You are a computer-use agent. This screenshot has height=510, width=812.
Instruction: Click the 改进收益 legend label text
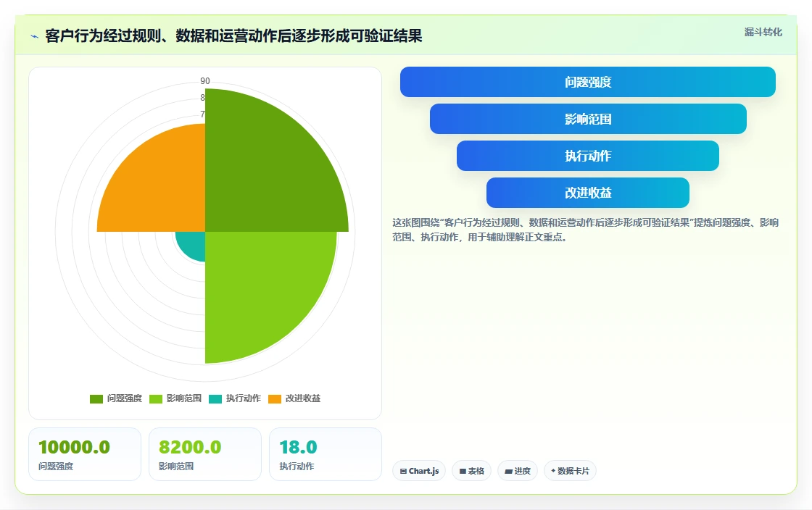point(303,398)
